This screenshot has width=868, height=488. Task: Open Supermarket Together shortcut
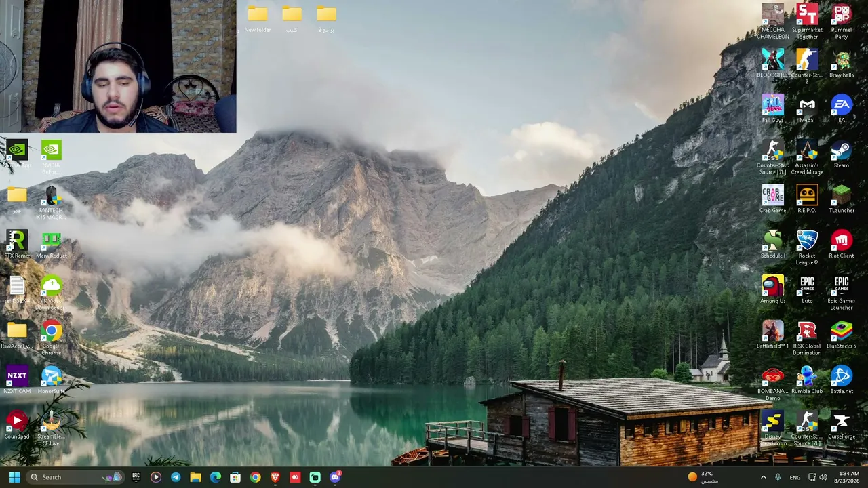click(807, 22)
